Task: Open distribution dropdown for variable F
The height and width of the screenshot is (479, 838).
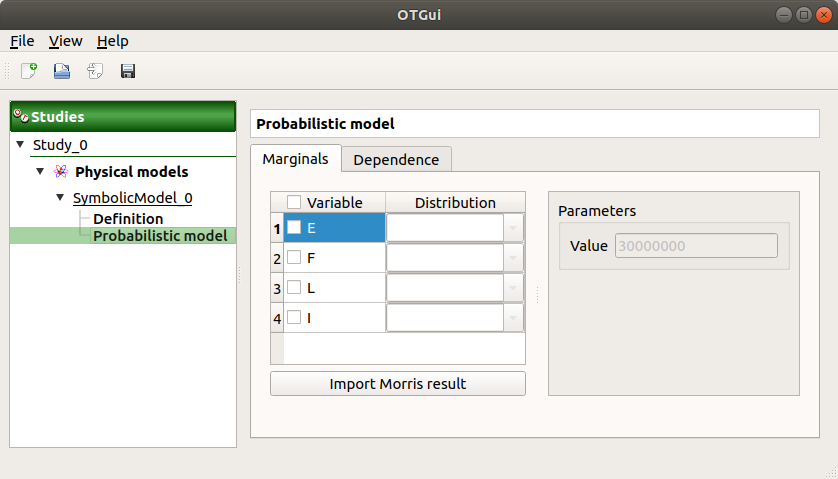Action: click(513, 258)
